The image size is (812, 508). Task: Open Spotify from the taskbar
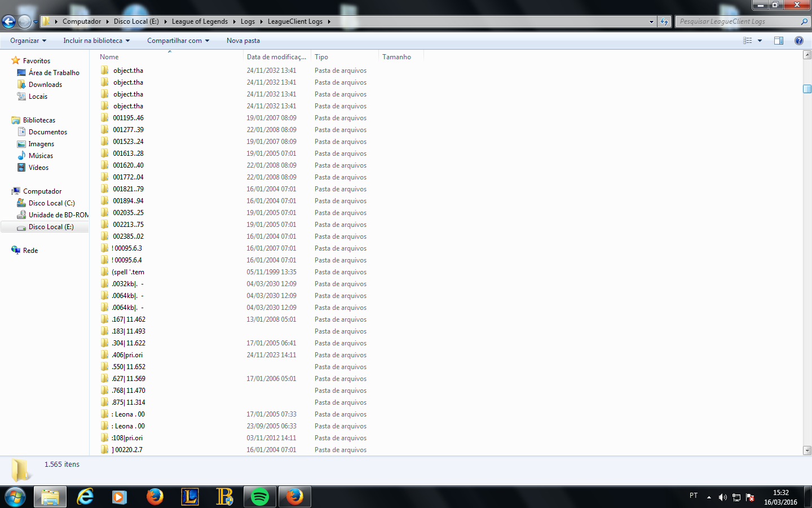point(259,497)
